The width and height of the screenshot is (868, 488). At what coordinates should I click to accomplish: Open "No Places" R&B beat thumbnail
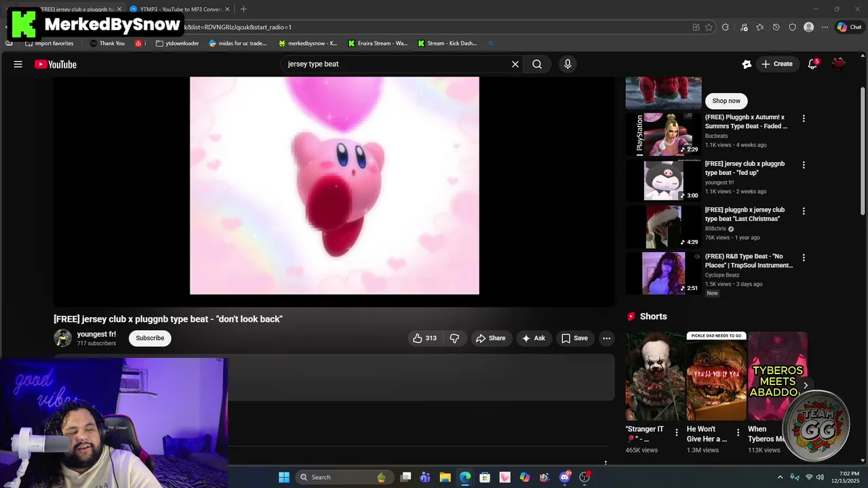[x=663, y=273]
